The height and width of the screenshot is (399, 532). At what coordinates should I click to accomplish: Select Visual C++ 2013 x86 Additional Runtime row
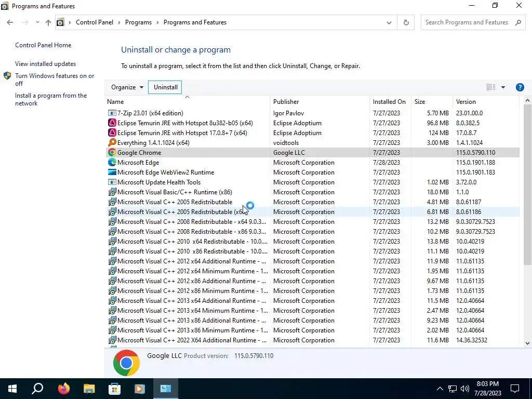(x=312, y=320)
